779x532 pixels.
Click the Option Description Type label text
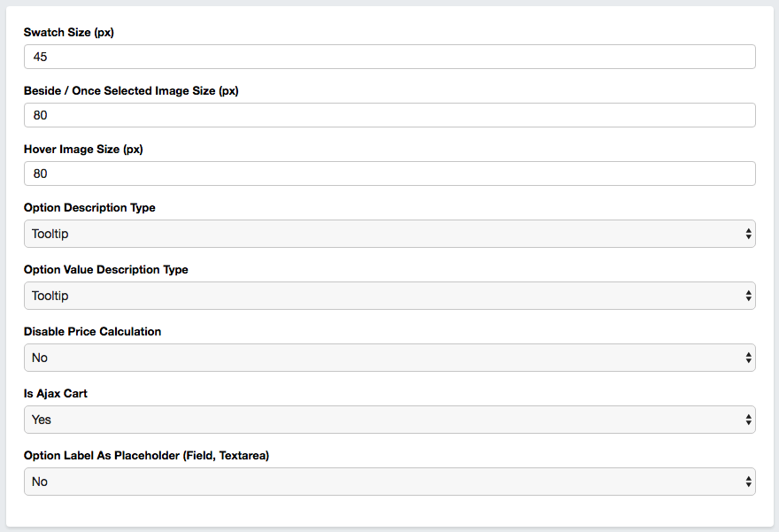coord(89,208)
